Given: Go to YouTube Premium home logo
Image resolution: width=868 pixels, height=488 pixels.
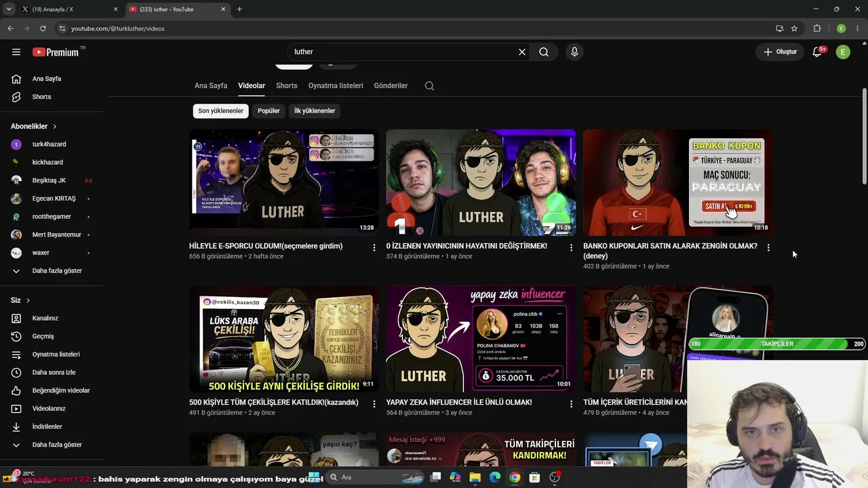Looking at the screenshot, I should pos(56,52).
